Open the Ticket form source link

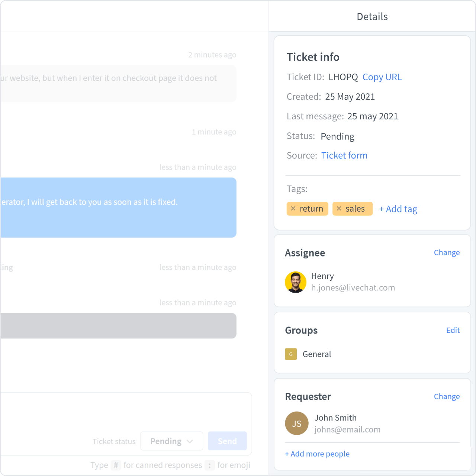[x=344, y=155]
